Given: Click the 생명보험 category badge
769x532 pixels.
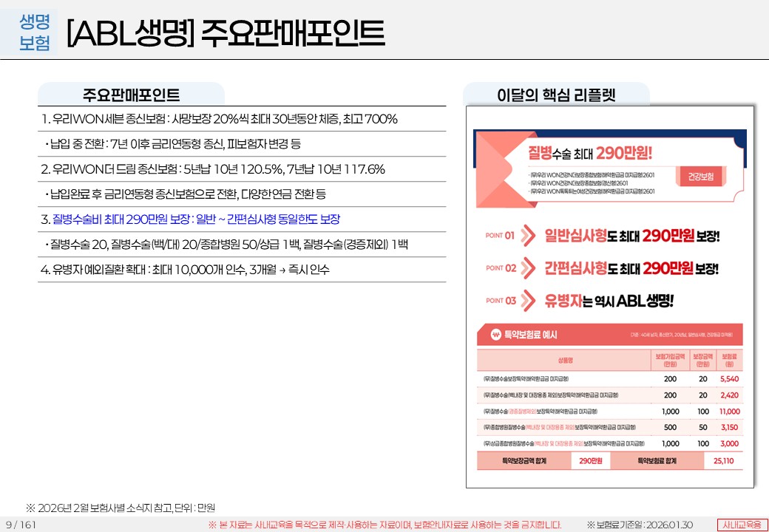Looking at the screenshot, I should click(x=35, y=33).
